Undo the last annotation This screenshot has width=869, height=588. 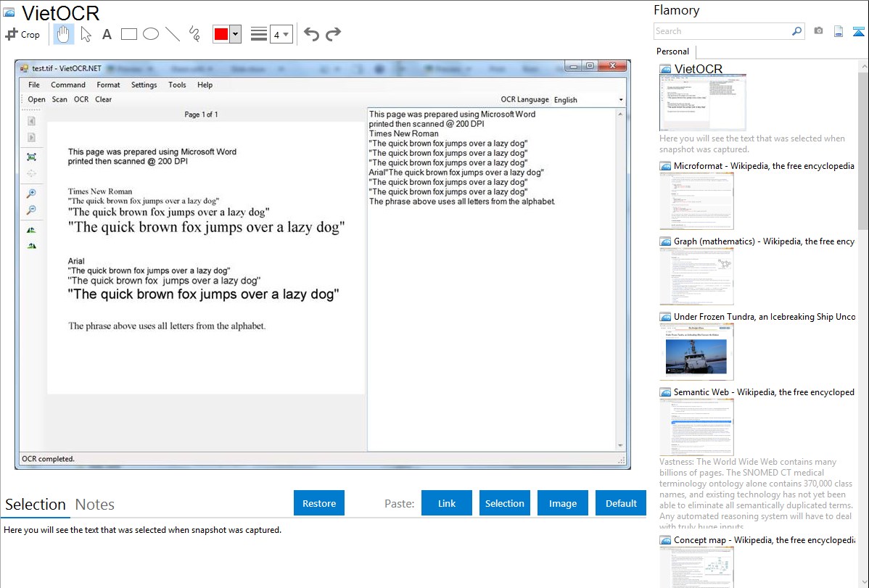(x=311, y=34)
